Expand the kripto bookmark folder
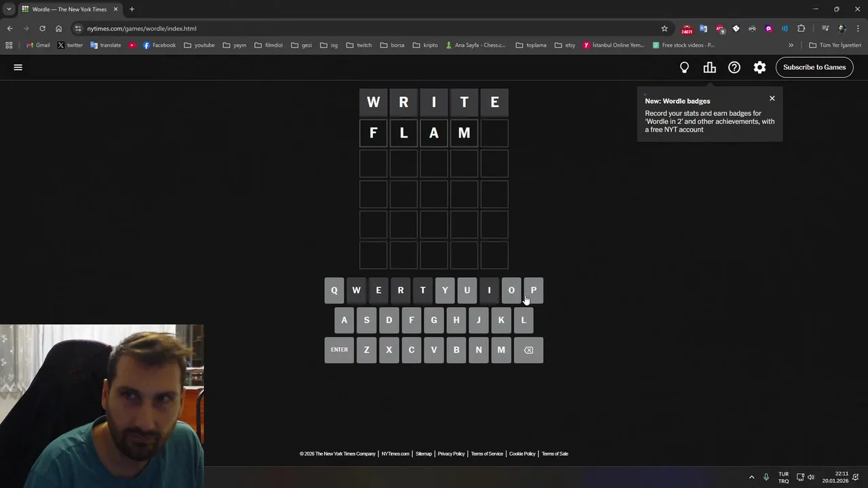The image size is (868, 488). pyautogui.click(x=425, y=45)
